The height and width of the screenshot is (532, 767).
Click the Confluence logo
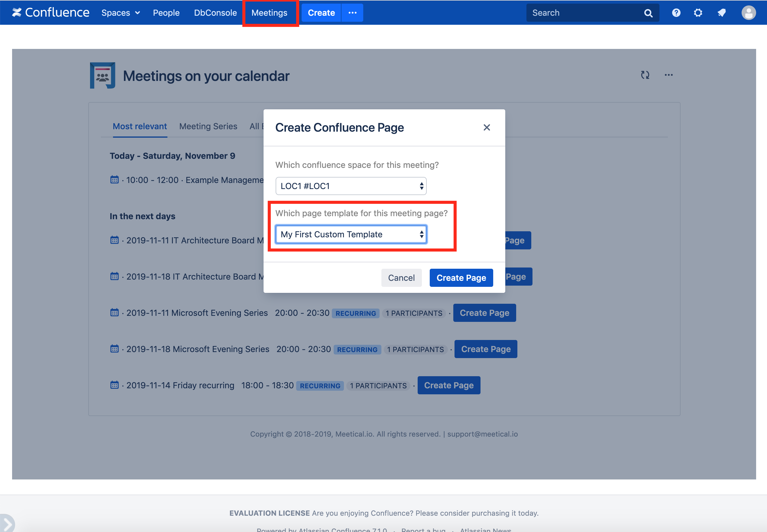51,13
